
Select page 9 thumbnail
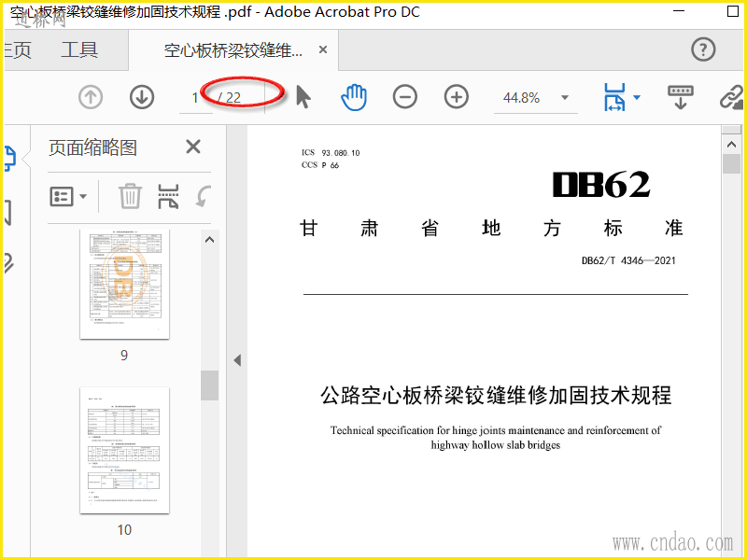pyautogui.click(x=124, y=284)
